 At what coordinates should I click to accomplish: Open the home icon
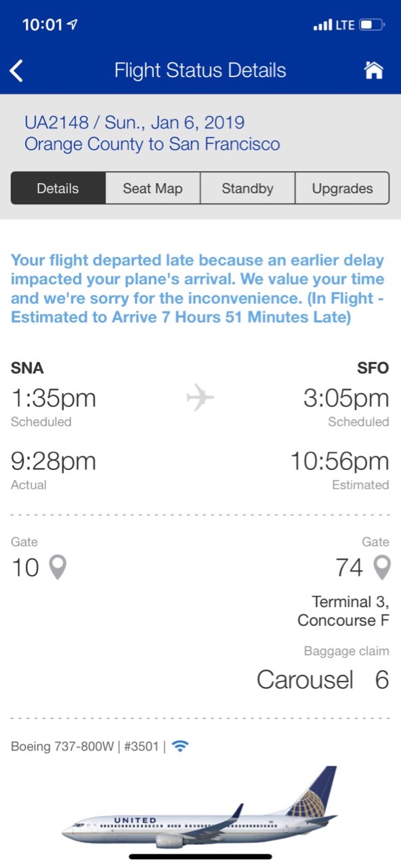[x=374, y=71]
